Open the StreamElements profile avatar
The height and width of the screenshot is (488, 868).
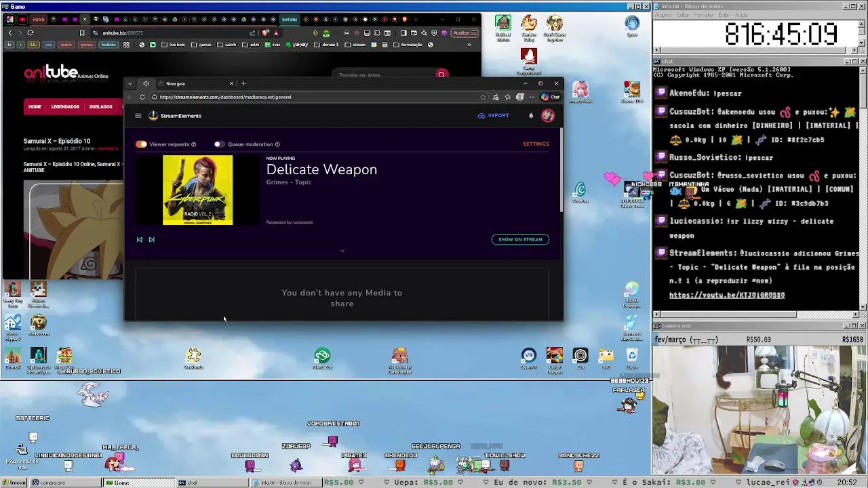[547, 116]
